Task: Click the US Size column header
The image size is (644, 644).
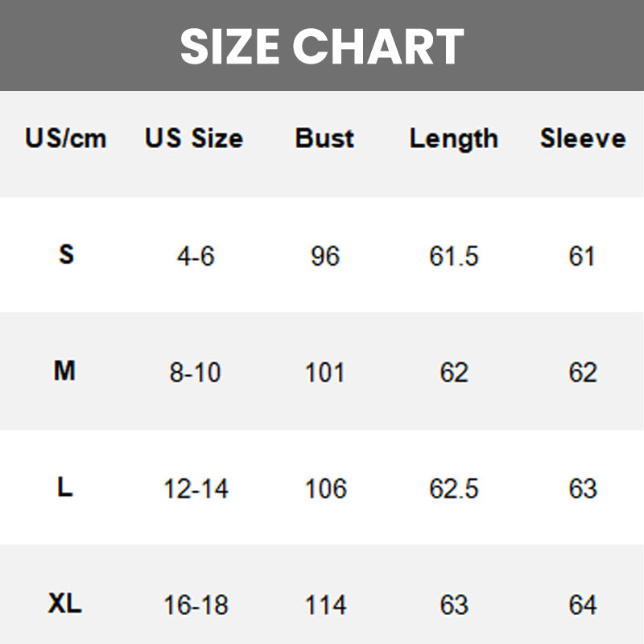Action: (x=194, y=138)
